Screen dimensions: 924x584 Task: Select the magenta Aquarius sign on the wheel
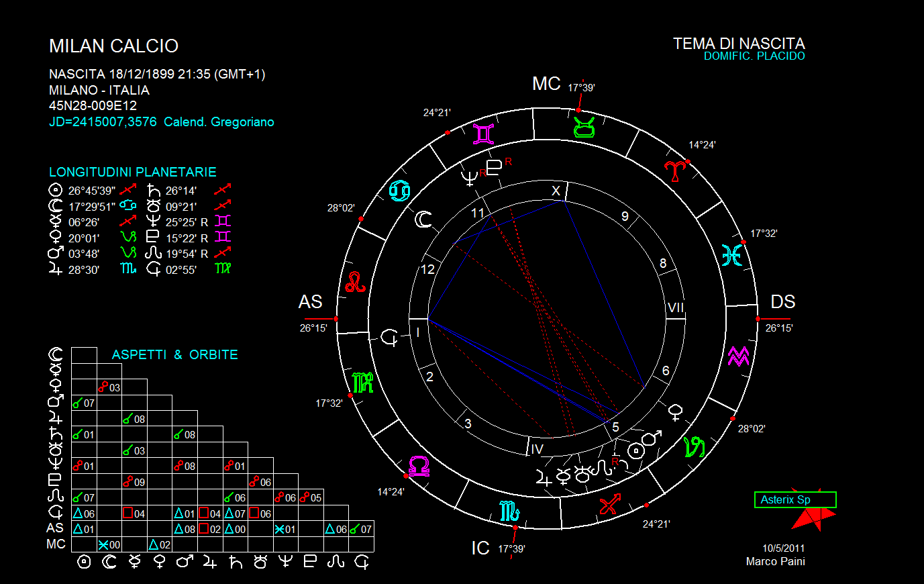(738, 356)
